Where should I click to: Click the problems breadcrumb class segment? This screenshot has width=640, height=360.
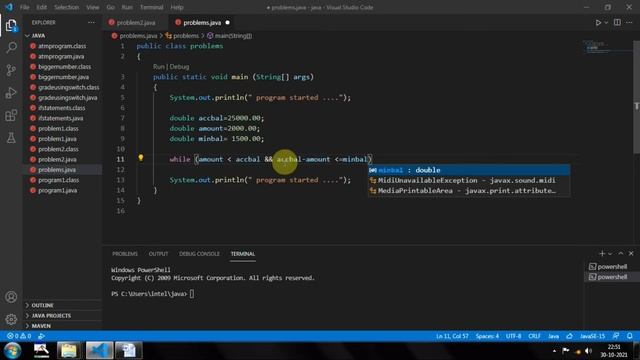(x=182, y=36)
